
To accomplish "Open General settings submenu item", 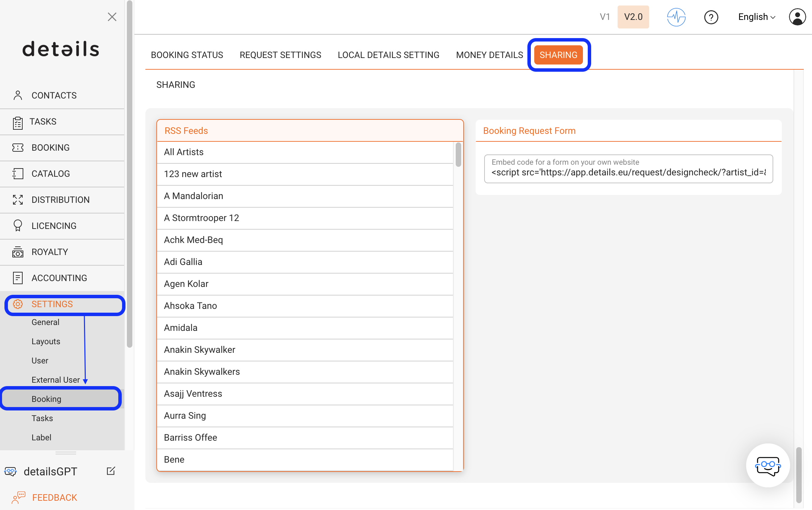I will 45,322.
